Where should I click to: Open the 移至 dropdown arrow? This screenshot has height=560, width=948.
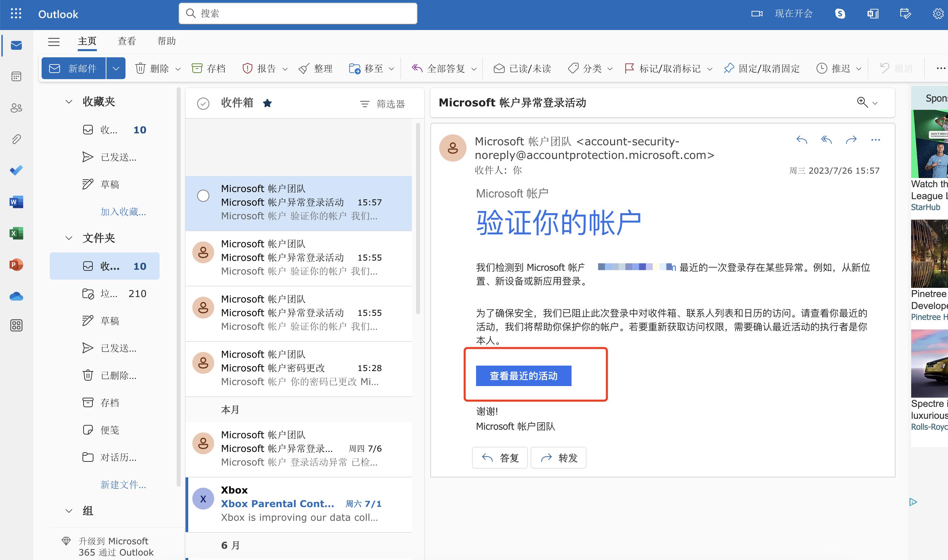click(391, 69)
